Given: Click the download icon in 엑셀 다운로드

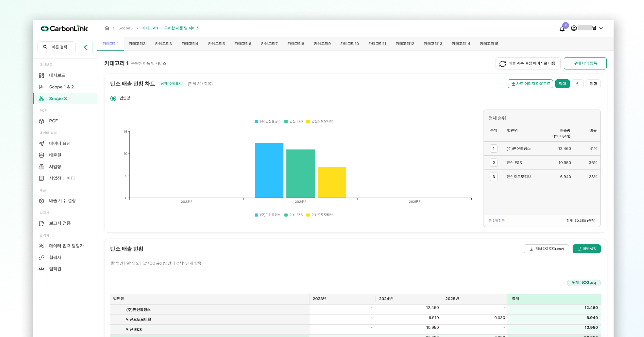Looking at the screenshot, I should [x=531, y=249].
